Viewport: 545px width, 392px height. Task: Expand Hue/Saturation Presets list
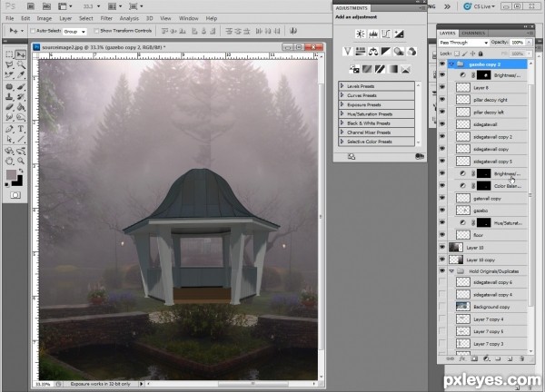point(342,114)
